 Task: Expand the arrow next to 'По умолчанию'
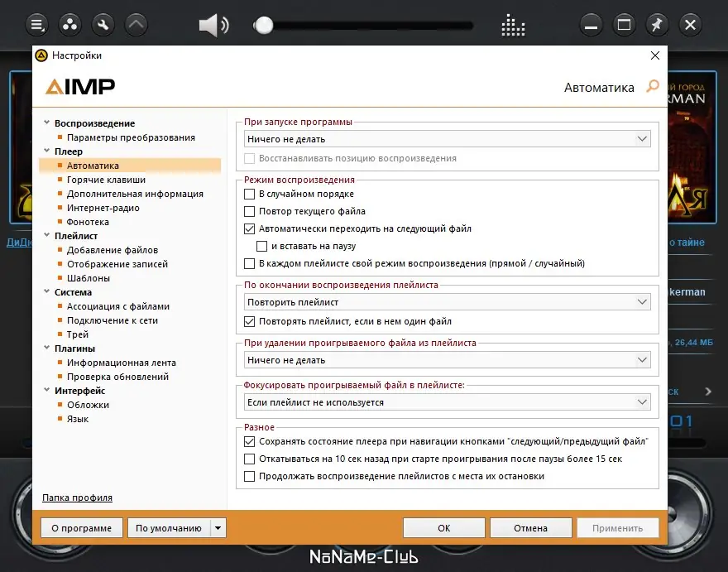(219, 527)
